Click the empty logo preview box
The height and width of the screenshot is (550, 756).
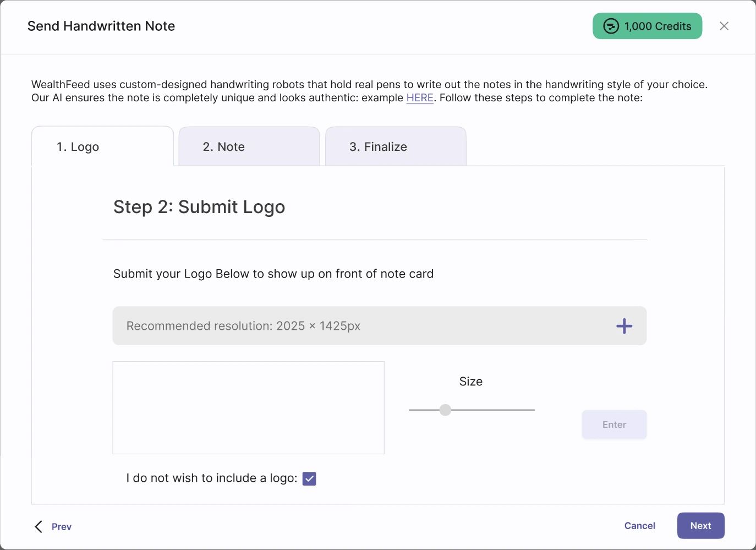(248, 408)
